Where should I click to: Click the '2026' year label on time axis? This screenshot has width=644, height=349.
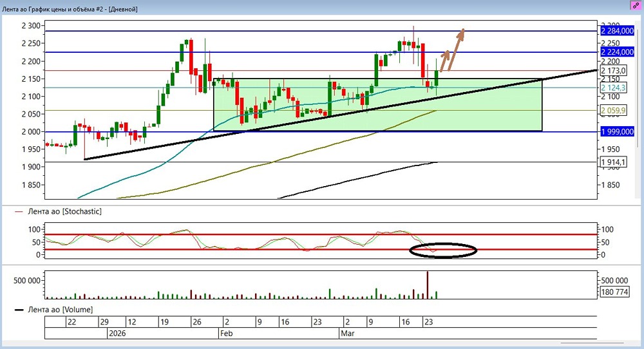click(x=117, y=333)
